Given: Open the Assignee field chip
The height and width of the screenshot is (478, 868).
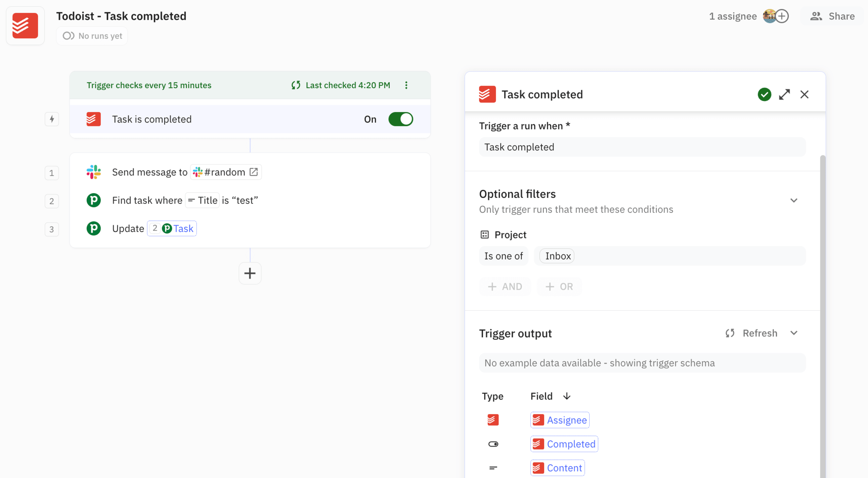Looking at the screenshot, I should pos(559,420).
